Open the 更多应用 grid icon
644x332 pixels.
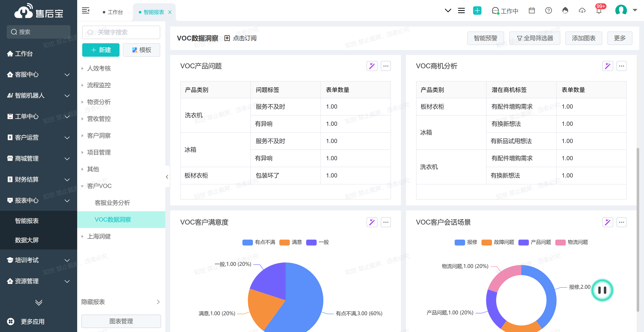(x=10, y=321)
